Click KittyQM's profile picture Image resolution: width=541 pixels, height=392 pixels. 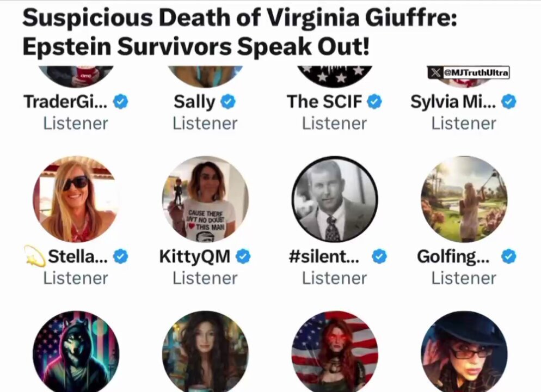tap(205, 199)
